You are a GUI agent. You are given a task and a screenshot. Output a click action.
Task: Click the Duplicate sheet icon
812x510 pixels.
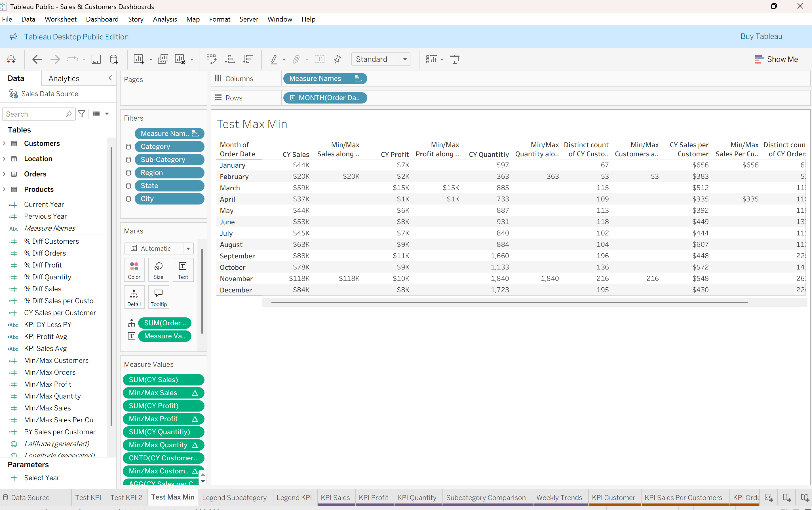163,59
